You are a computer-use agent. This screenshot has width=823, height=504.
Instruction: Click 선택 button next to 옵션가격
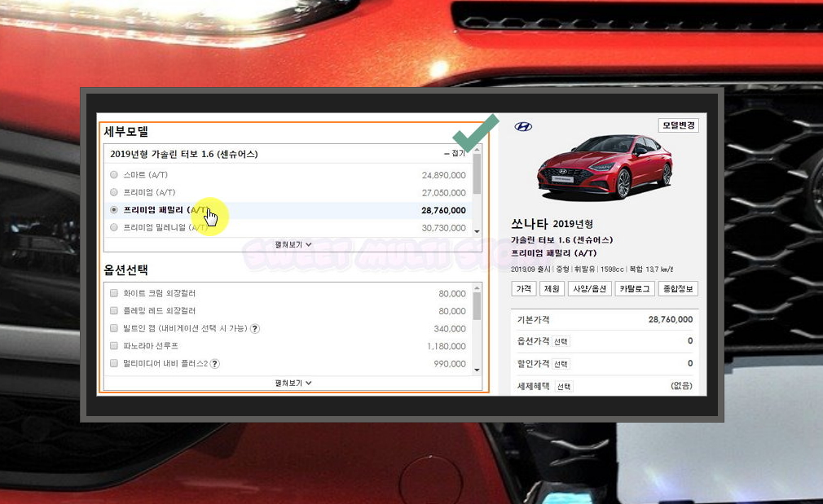click(561, 342)
